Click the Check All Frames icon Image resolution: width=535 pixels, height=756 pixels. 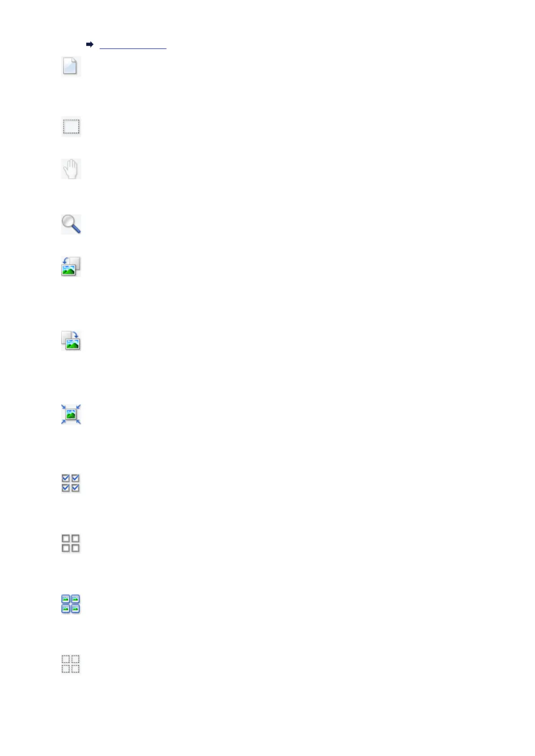tap(71, 483)
